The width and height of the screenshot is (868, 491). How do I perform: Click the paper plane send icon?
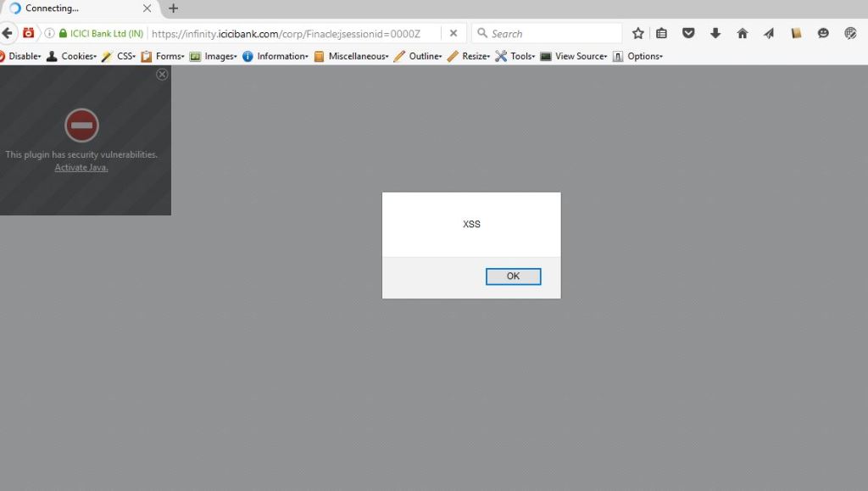click(x=769, y=33)
